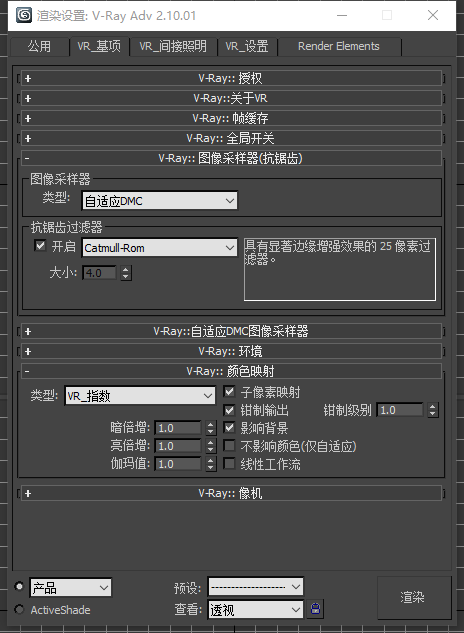
Task: Click the 亮倍增 value field
Action: pos(178,446)
